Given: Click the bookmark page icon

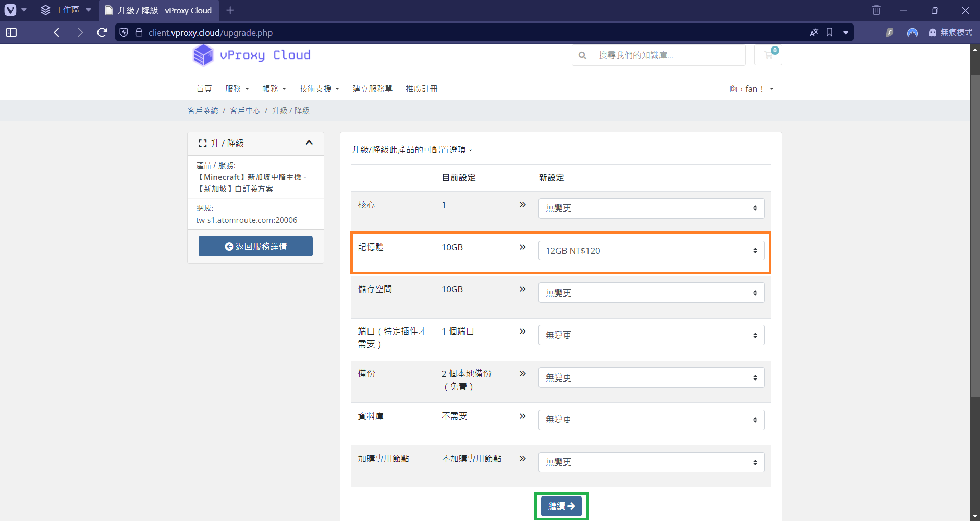Looking at the screenshot, I should (x=830, y=33).
